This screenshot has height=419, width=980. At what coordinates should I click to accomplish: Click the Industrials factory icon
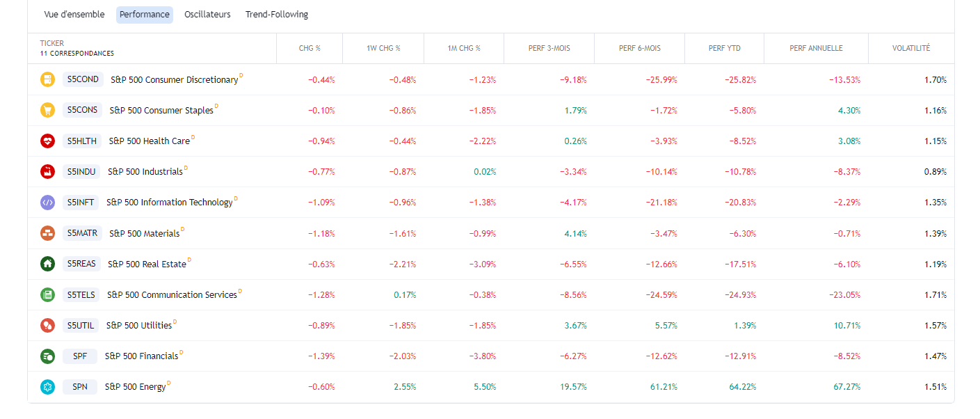pos(47,171)
